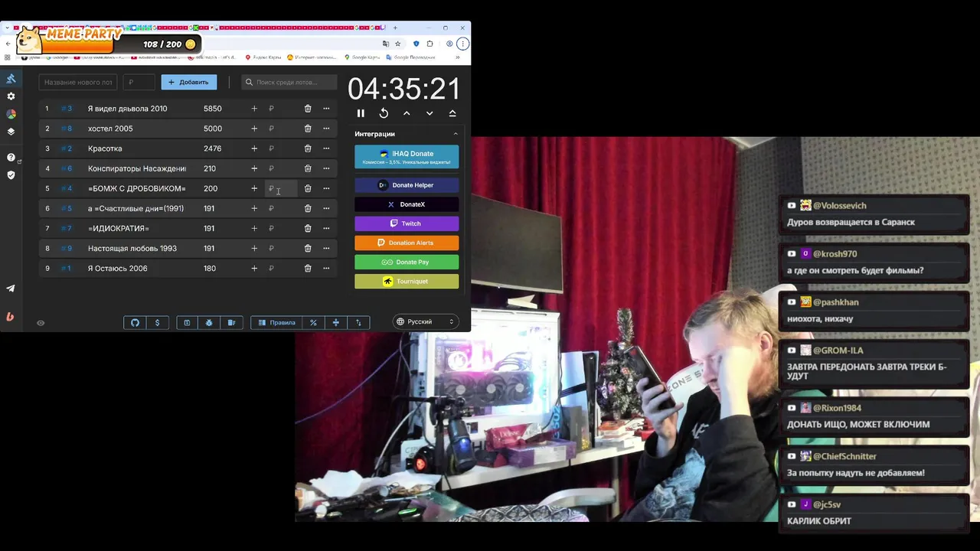Open the layers stack sidebar icon
Image resolution: width=980 pixels, height=551 pixels.
click(x=11, y=132)
